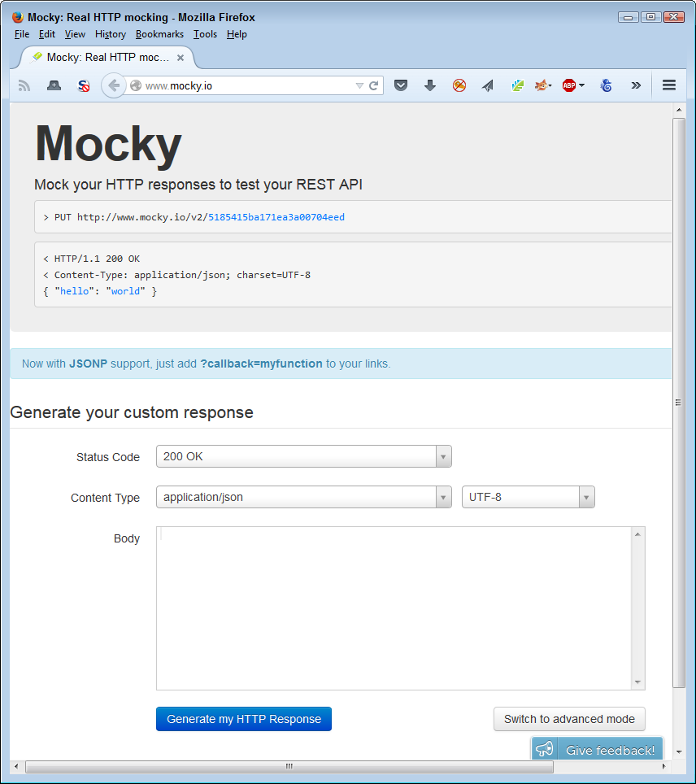Click the Adblock Plus stop-sign icon
Screen dimensions: 696x784
[x=568, y=85]
